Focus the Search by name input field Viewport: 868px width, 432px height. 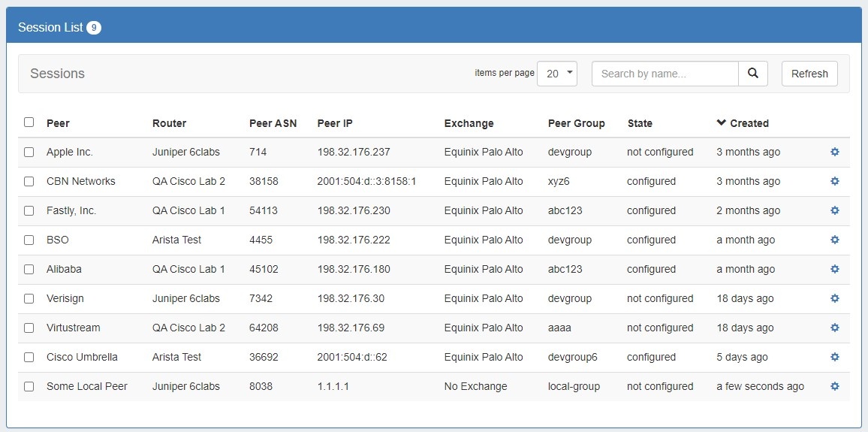665,74
